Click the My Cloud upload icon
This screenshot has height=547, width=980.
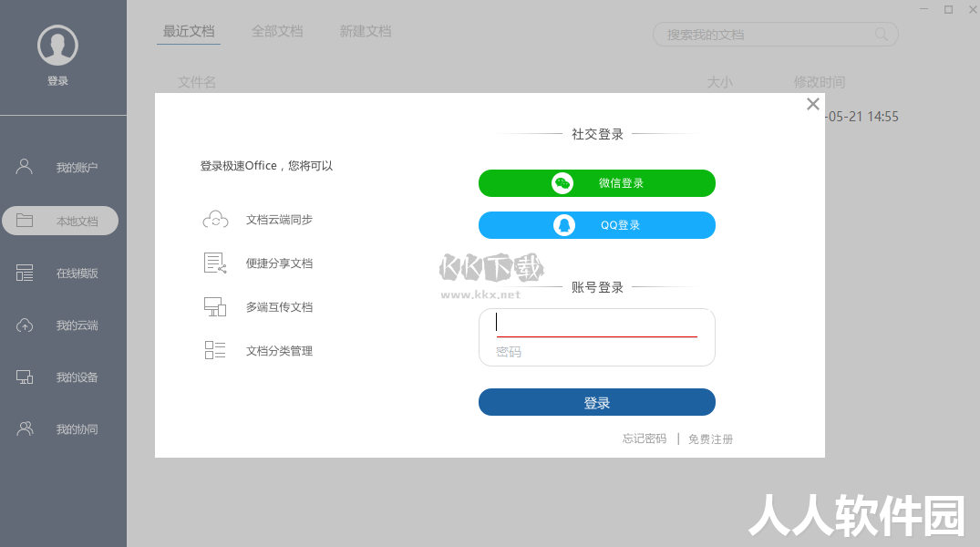pyautogui.click(x=25, y=325)
